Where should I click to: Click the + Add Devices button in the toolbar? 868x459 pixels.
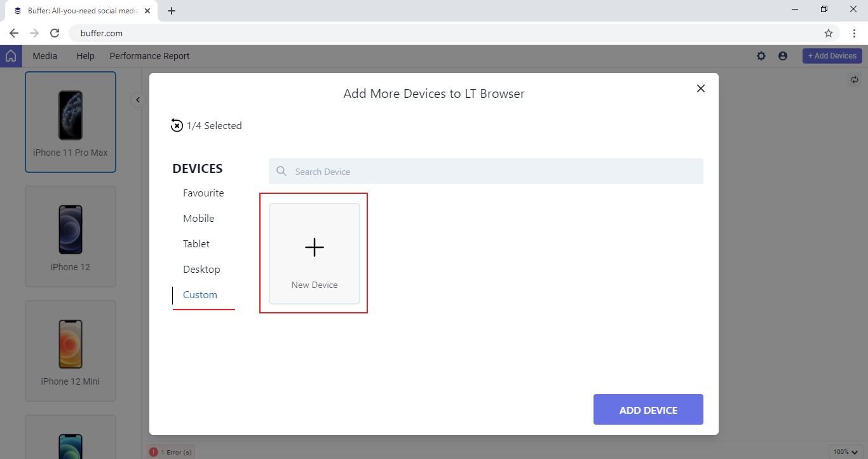(x=832, y=56)
